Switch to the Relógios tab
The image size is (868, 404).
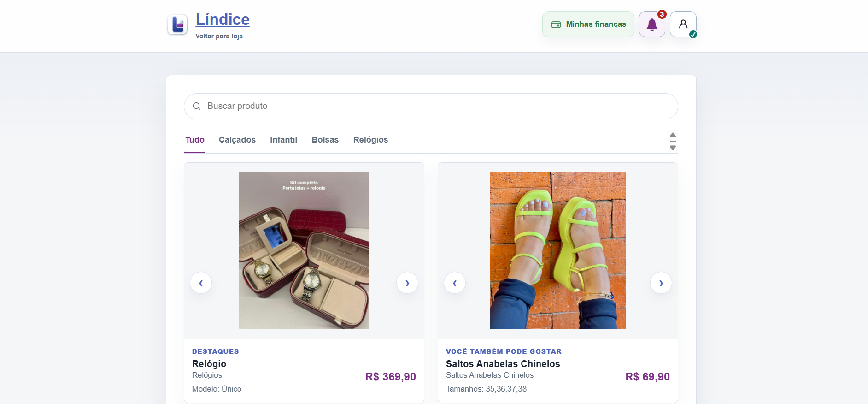371,140
